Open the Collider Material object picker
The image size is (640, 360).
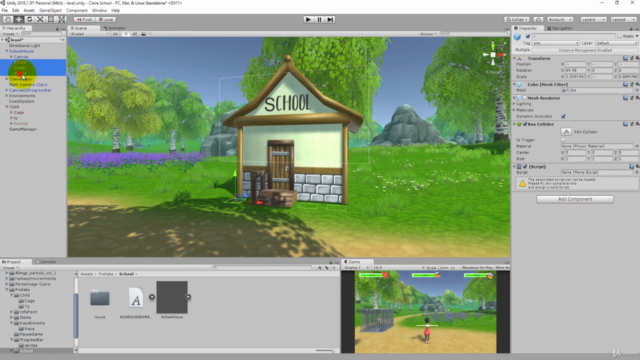pos(637,146)
